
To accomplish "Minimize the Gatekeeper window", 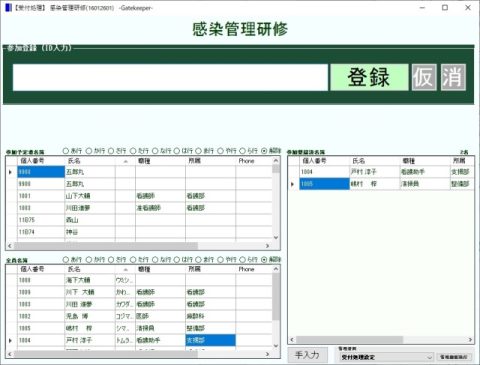I will pos(422,7).
